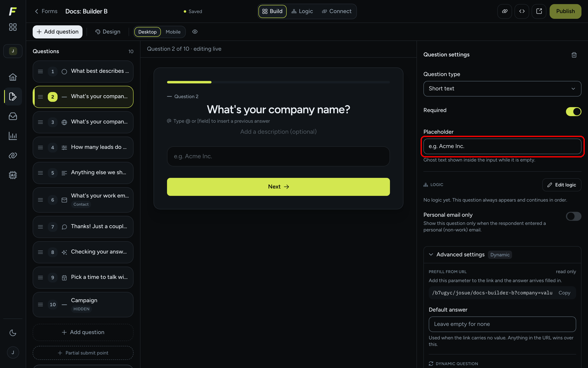588x368 pixels.
Task: Open the inbox icon in the sidebar
Action: (13, 116)
